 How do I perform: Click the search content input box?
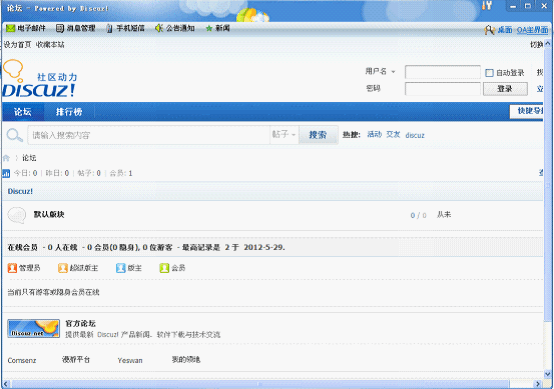tap(149, 135)
